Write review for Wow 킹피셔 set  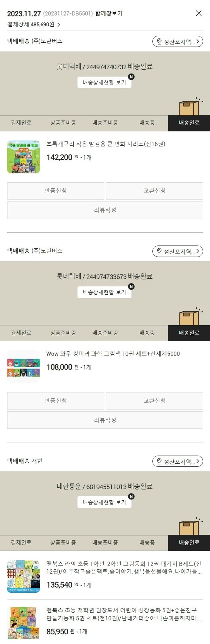pyautogui.click(x=105, y=420)
